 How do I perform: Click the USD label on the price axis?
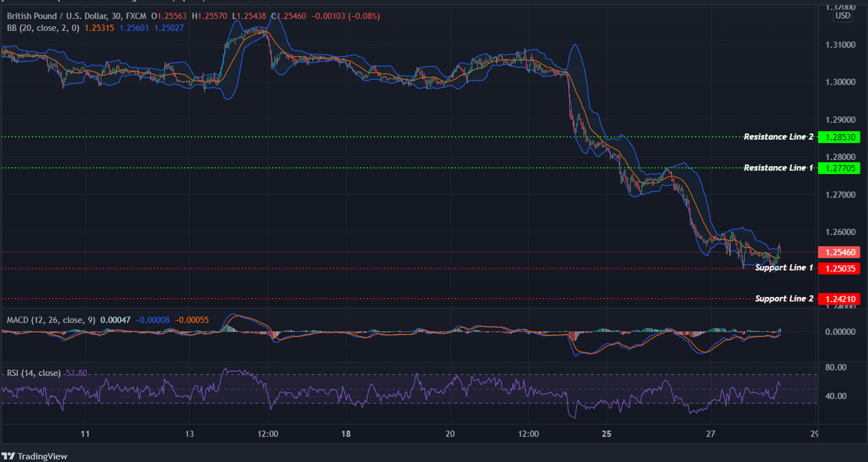tap(842, 15)
